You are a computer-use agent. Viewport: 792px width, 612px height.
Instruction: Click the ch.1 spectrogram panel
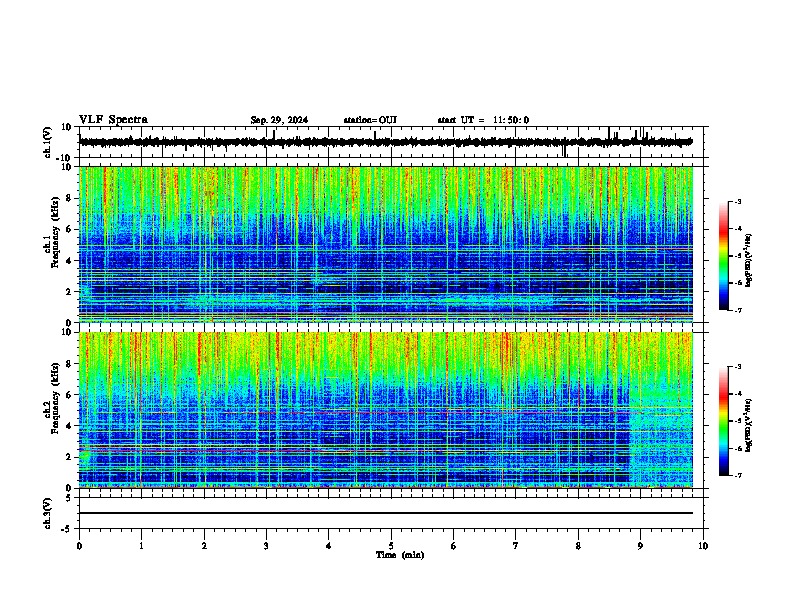pos(386,244)
